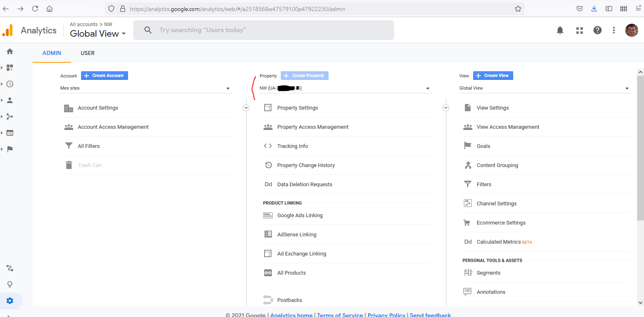
Task: Open the Google apps grid icon
Action: click(x=579, y=30)
